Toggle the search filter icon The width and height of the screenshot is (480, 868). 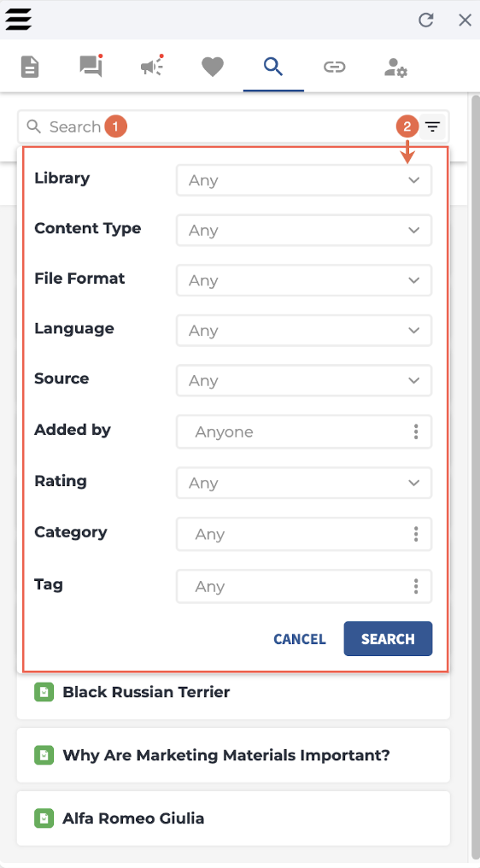432,126
